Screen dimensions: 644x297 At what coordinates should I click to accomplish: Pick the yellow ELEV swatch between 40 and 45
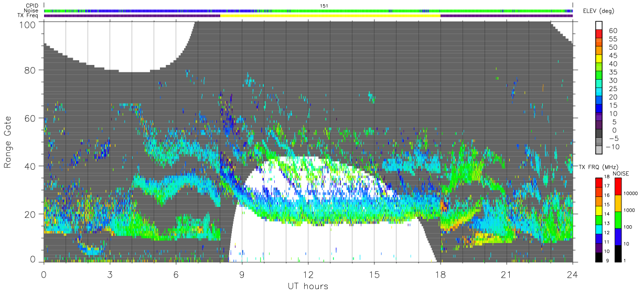pyautogui.click(x=598, y=59)
